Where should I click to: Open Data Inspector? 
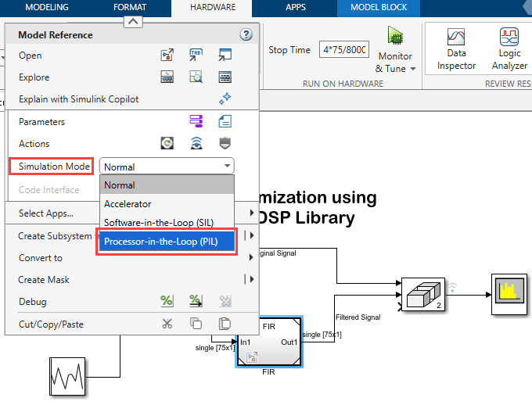click(x=456, y=49)
